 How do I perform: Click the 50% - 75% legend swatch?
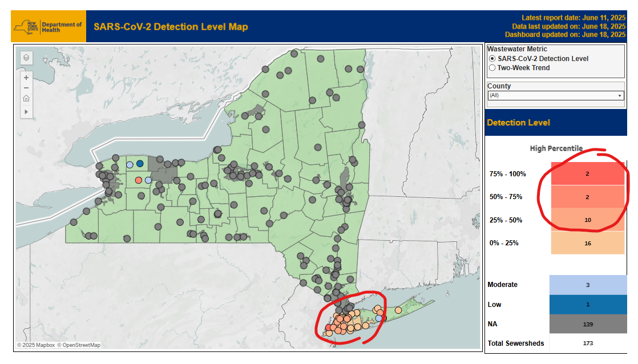coord(588,197)
